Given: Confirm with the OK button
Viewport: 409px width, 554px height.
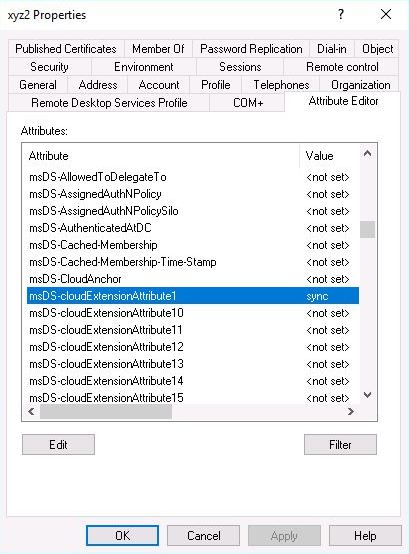Looking at the screenshot, I should (x=122, y=536).
